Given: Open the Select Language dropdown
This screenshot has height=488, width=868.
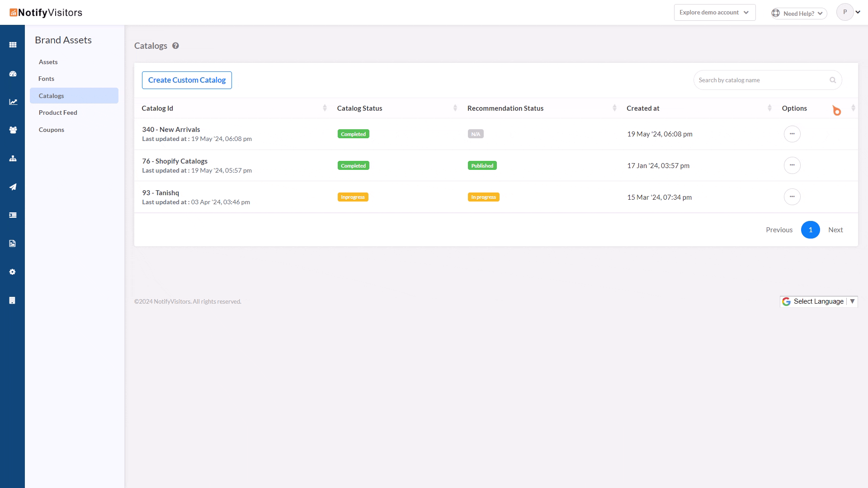Looking at the screenshot, I should (x=818, y=301).
